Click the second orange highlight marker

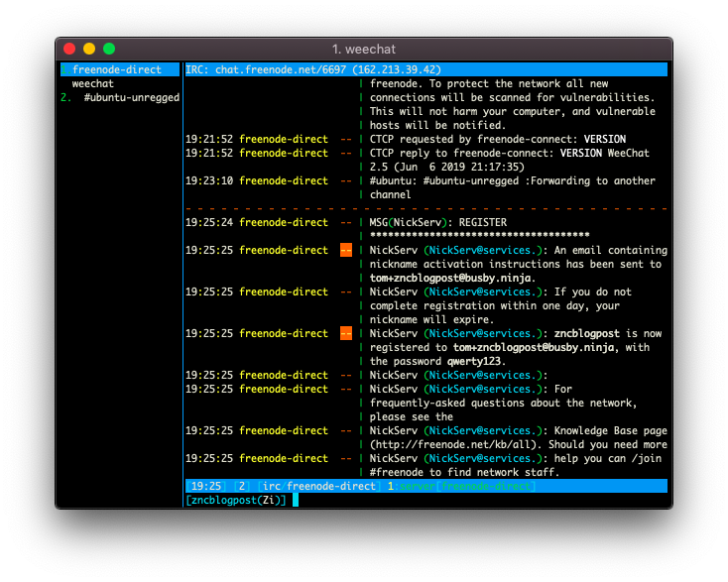pyautogui.click(x=346, y=333)
